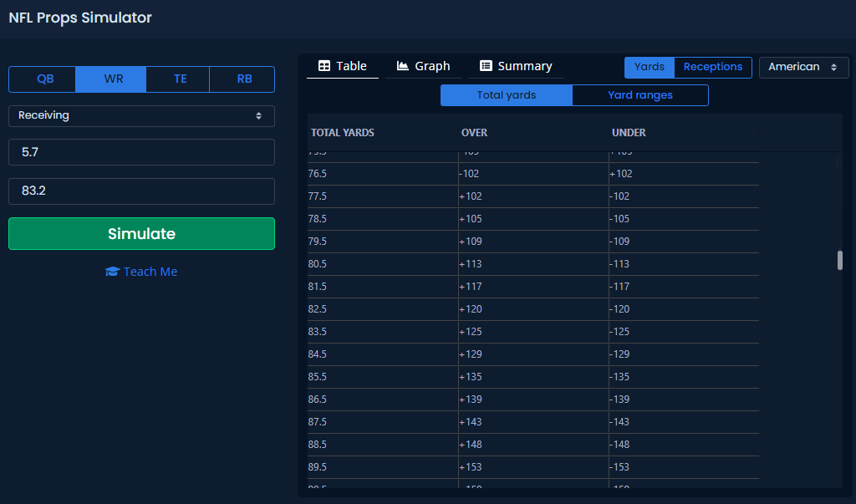Click the -139 under odds value
856x504 pixels.
[x=619, y=400]
